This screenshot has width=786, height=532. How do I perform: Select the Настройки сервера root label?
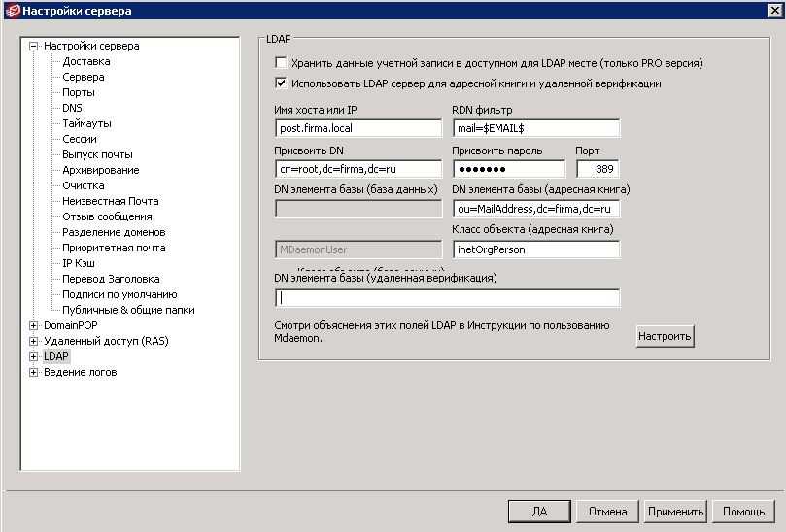pos(91,46)
